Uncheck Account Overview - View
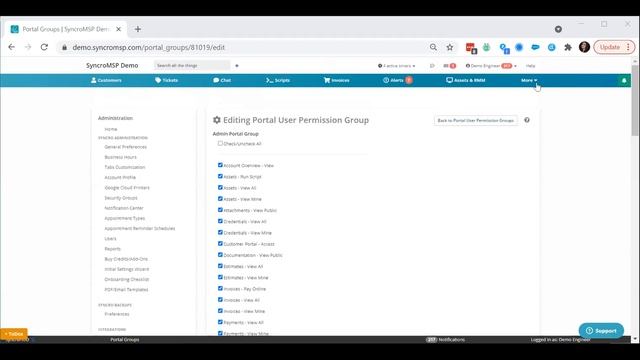 pos(220,165)
